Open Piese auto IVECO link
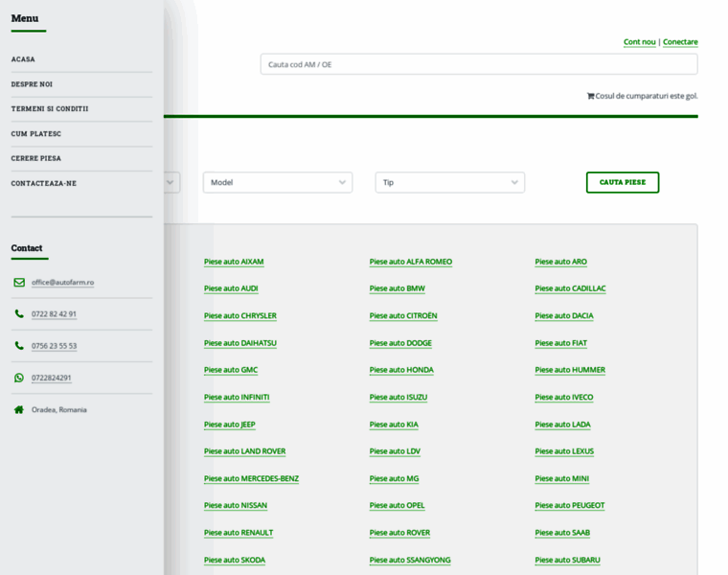 pyautogui.click(x=564, y=398)
